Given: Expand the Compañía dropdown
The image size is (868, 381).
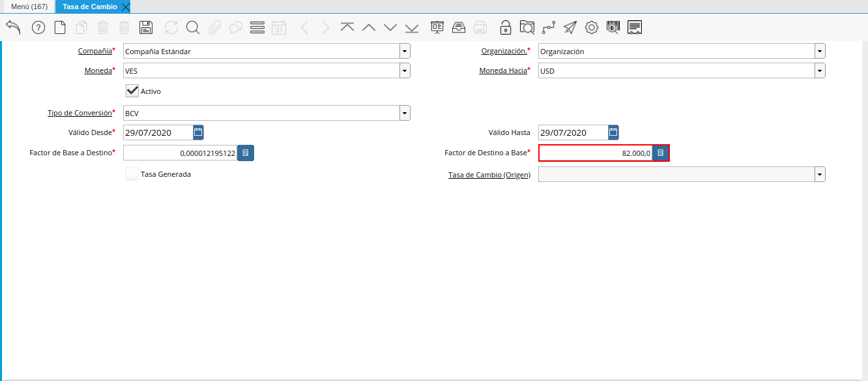Looking at the screenshot, I should click(405, 51).
